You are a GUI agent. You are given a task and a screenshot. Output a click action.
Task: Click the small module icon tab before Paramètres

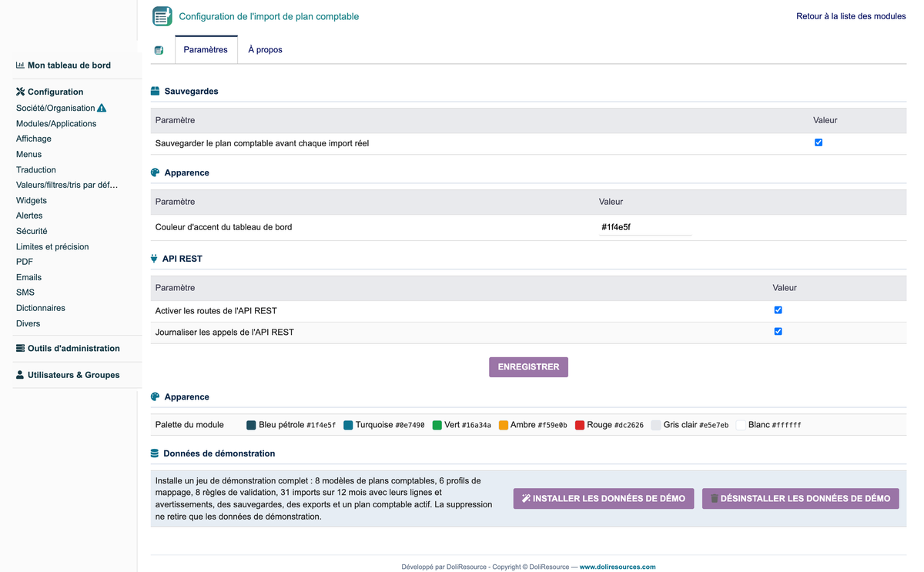159,50
